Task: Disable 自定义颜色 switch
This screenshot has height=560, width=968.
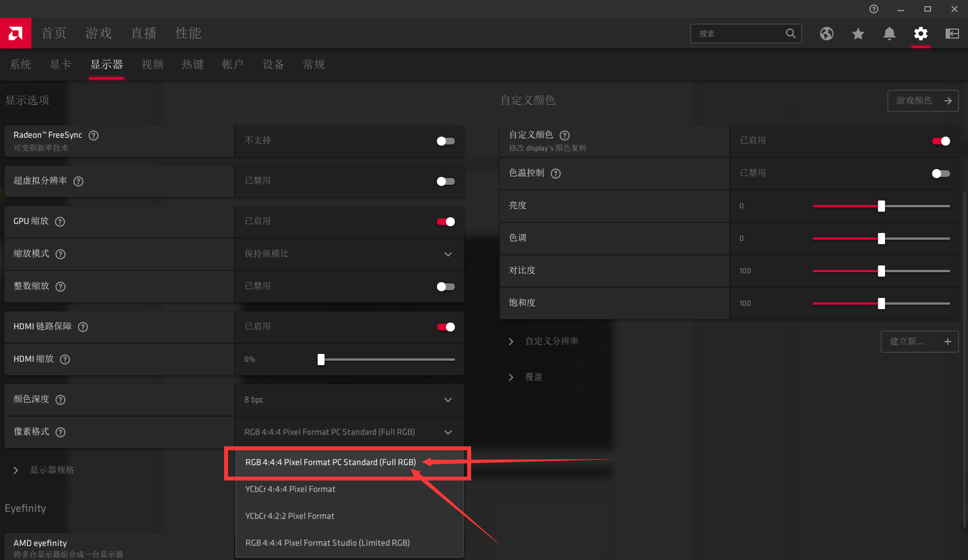Action: [x=941, y=141]
